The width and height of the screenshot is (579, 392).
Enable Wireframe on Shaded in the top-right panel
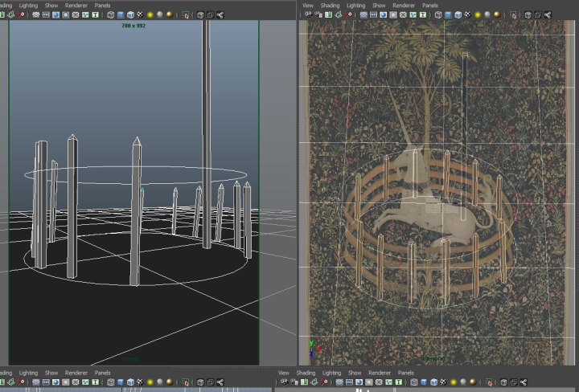tap(458, 14)
